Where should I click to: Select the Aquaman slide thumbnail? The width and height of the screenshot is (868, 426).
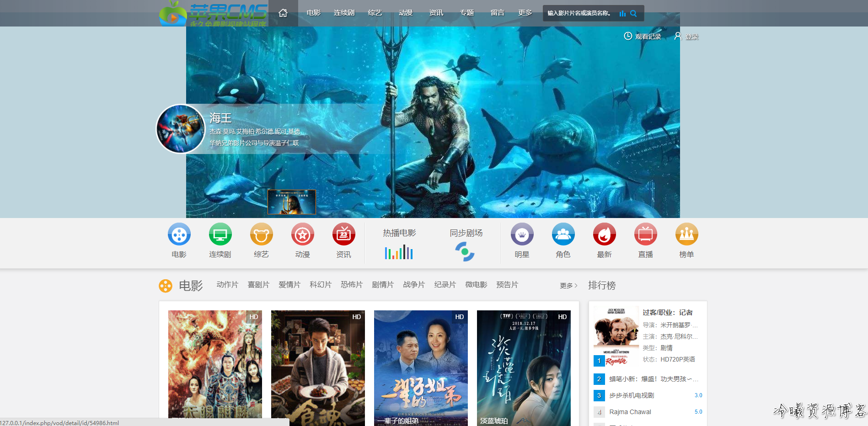click(x=292, y=202)
